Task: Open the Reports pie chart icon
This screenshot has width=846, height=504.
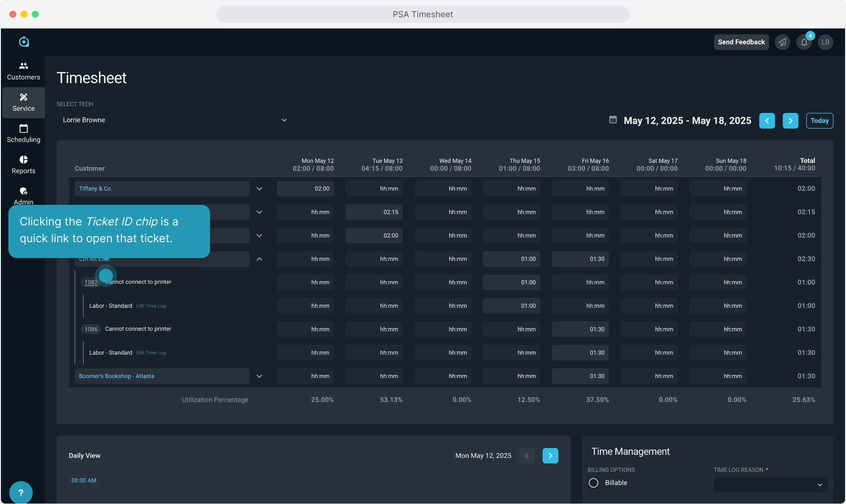Action: coord(23,160)
